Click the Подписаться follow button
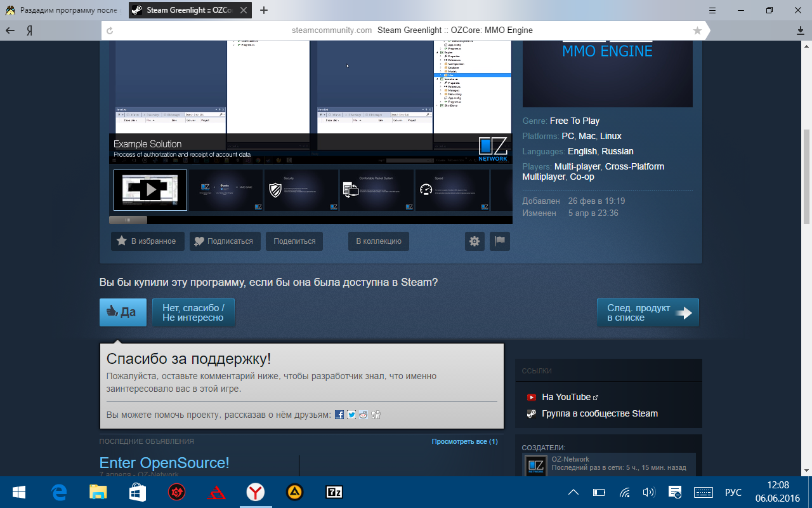Viewport: 812px width, 508px height. [x=225, y=241]
